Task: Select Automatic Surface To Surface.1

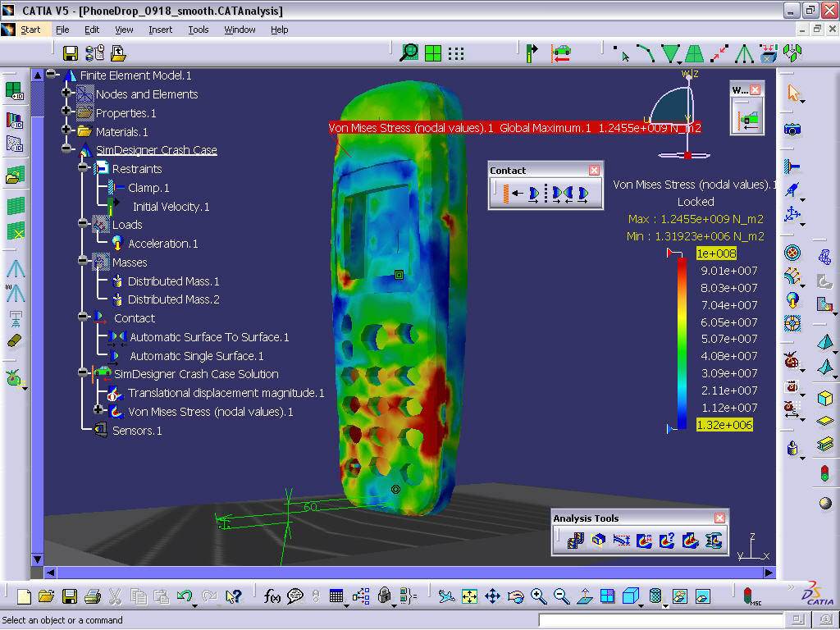Action: [209, 337]
